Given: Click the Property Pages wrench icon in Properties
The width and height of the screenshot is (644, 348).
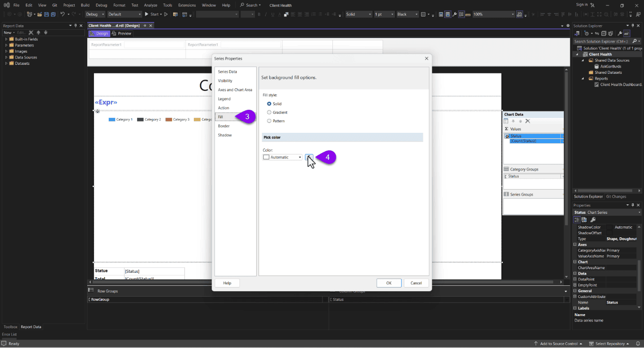Looking at the screenshot, I should tap(593, 220).
